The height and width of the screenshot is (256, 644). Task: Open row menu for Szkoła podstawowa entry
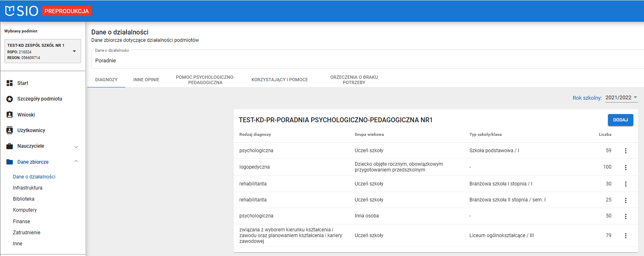click(626, 151)
